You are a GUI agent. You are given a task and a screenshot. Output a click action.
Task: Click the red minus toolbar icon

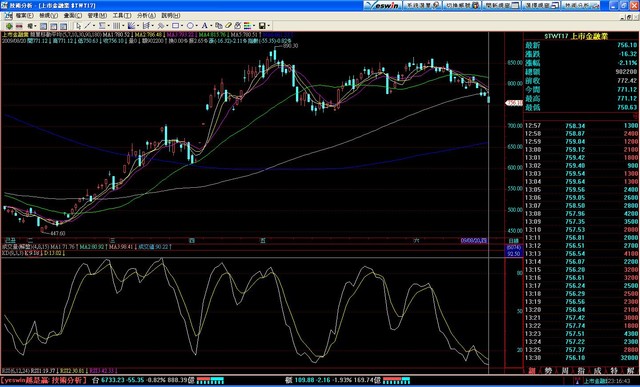click(19, 26)
